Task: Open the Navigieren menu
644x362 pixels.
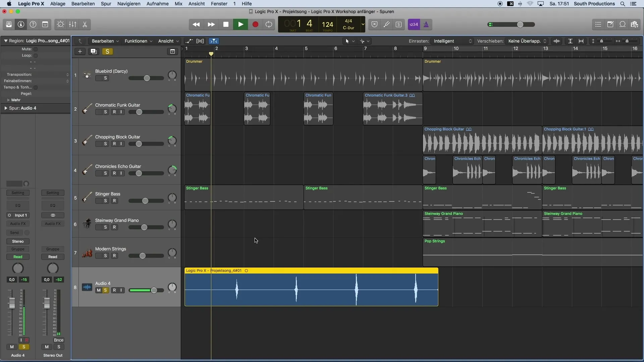Action: tap(129, 4)
